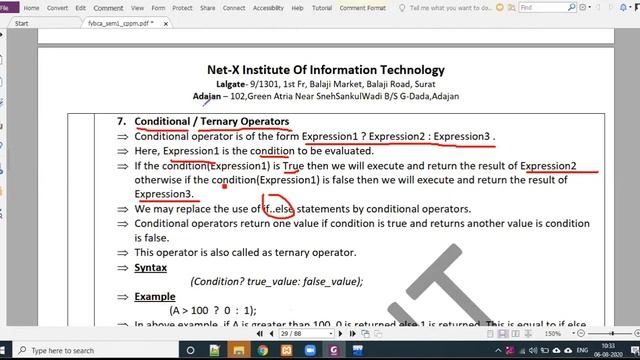Image resolution: width=640 pixels, height=360 pixels.
Task: Click the Find magnifier icon
Action: click(x=571, y=7)
